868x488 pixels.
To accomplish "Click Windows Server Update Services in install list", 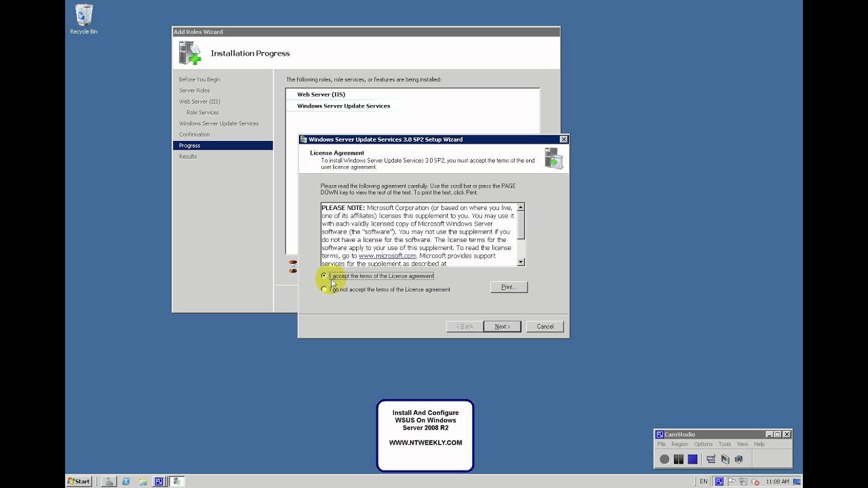I will [x=343, y=106].
